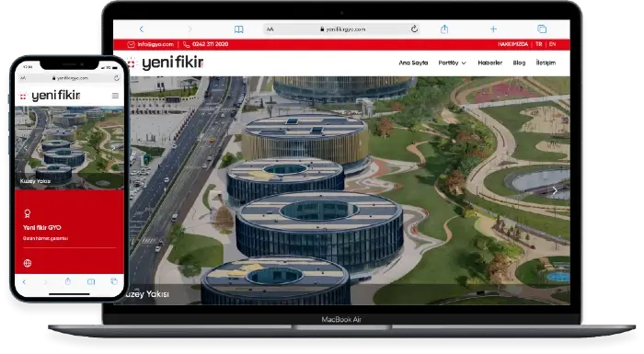
Task: Go back on phone Safari bottom bar
Action: [24, 281]
